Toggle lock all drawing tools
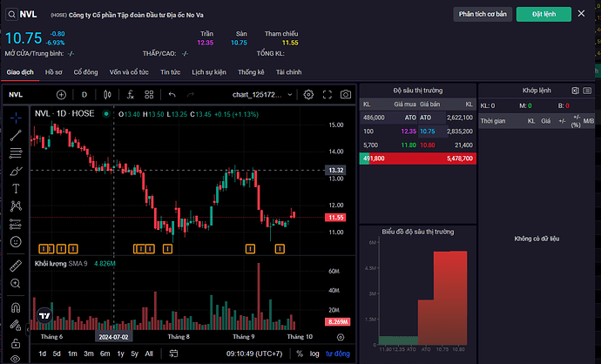Screen dimensions: 601x364 (x=16, y=343)
